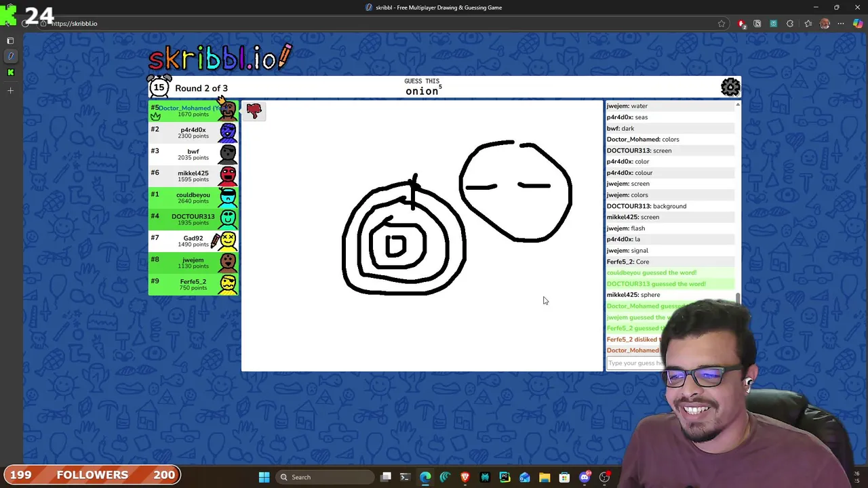
Task: Focus the "Type your guess here" chat input
Action: point(636,363)
